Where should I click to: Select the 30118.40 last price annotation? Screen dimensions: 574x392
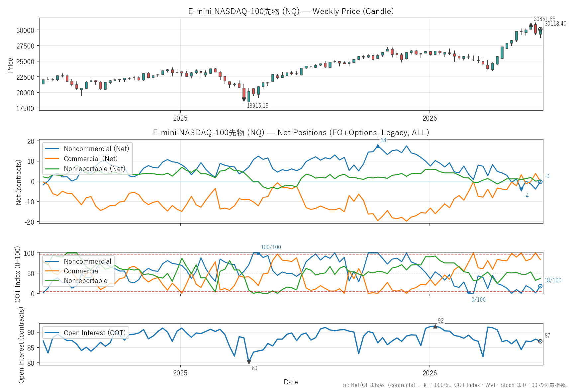coord(555,24)
